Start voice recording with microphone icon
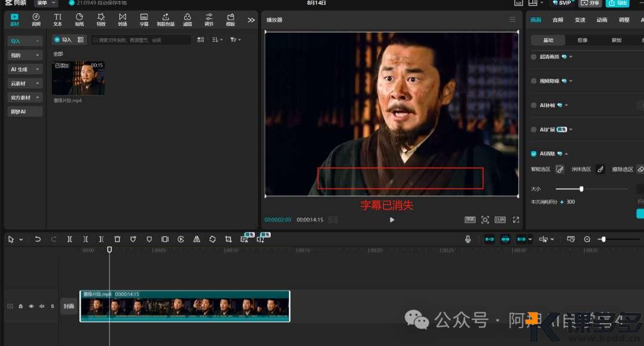The width and height of the screenshot is (644, 346). pos(468,239)
